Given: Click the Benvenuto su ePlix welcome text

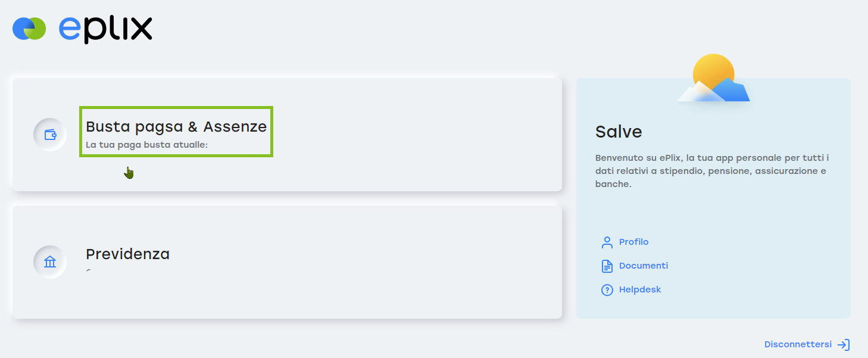Looking at the screenshot, I should 713,171.
